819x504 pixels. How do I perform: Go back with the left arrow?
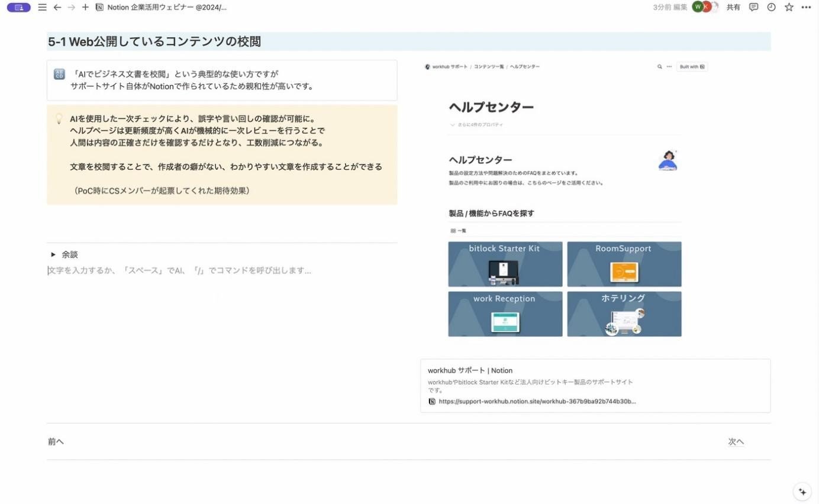(57, 7)
